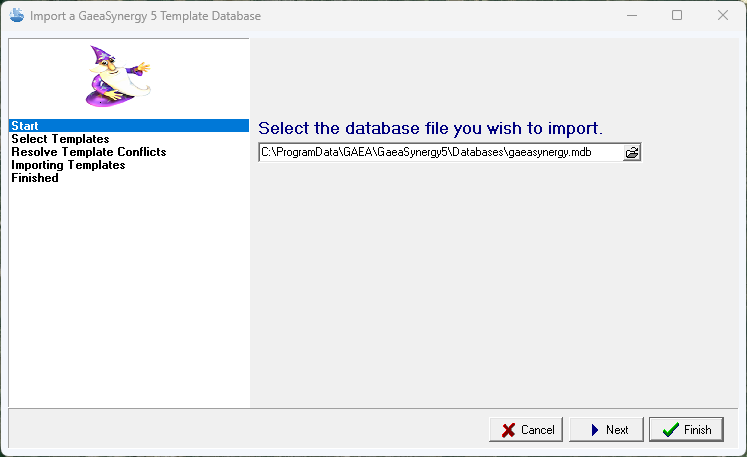
Task: Click the GaeaSynergy app icon in title bar
Action: point(16,16)
